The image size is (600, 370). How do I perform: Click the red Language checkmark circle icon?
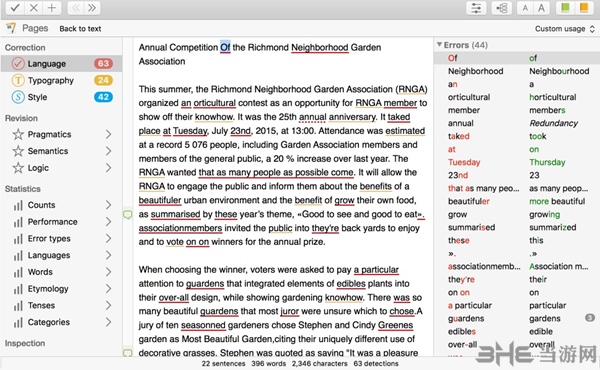coord(18,64)
